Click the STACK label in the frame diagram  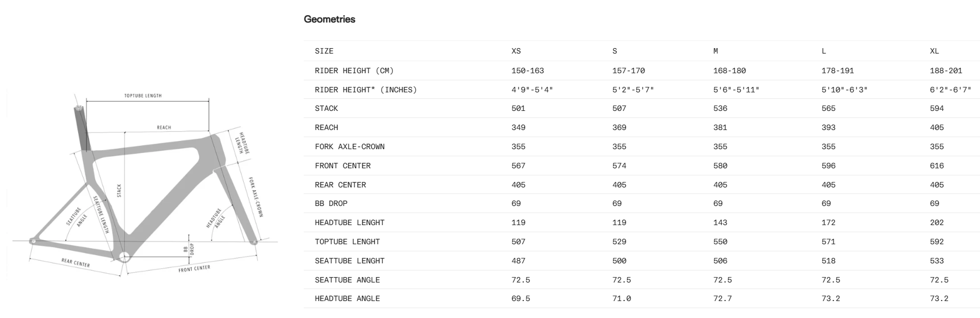119,191
